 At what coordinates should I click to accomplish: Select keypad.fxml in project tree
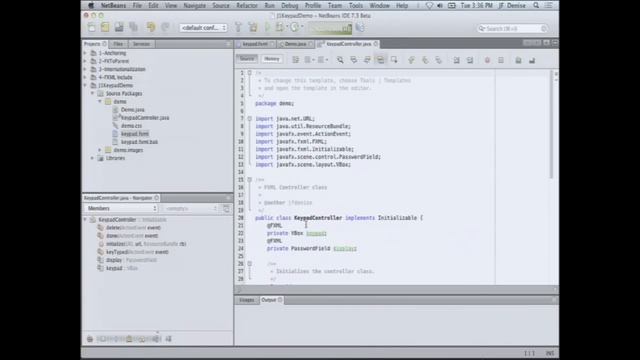[x=135, y=134]
